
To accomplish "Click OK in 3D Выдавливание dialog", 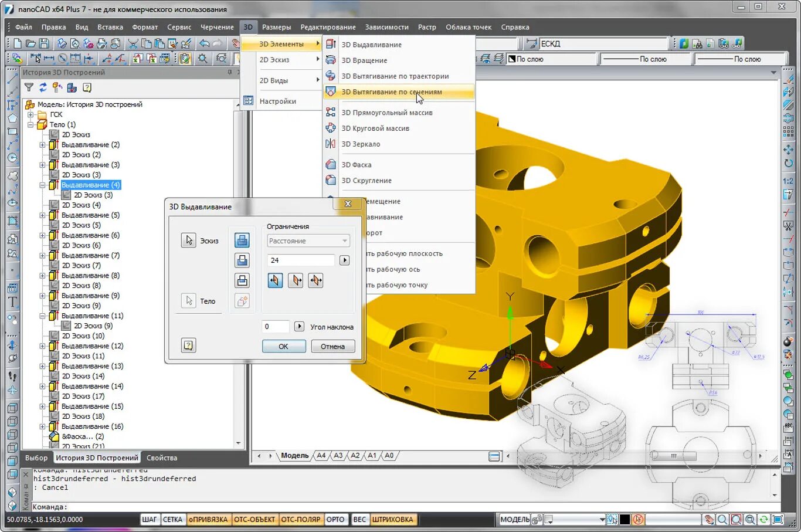I will [x=283, y=346].
